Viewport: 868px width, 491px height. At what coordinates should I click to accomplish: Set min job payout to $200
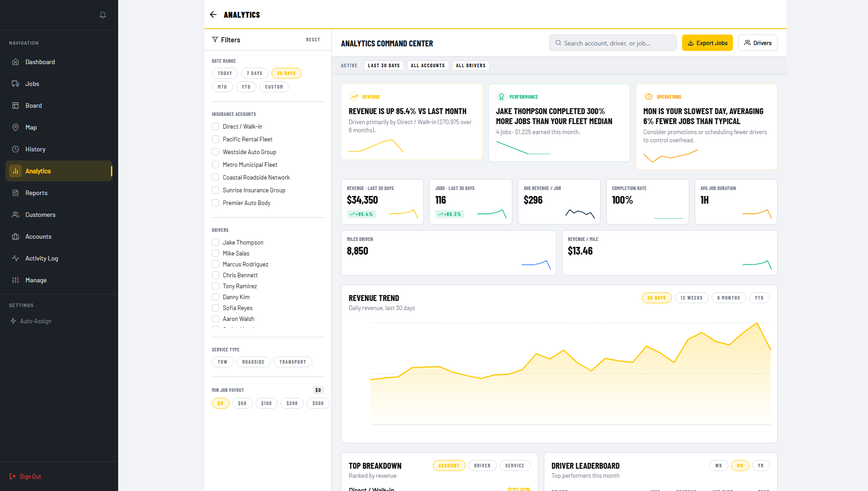click(292, 403)
